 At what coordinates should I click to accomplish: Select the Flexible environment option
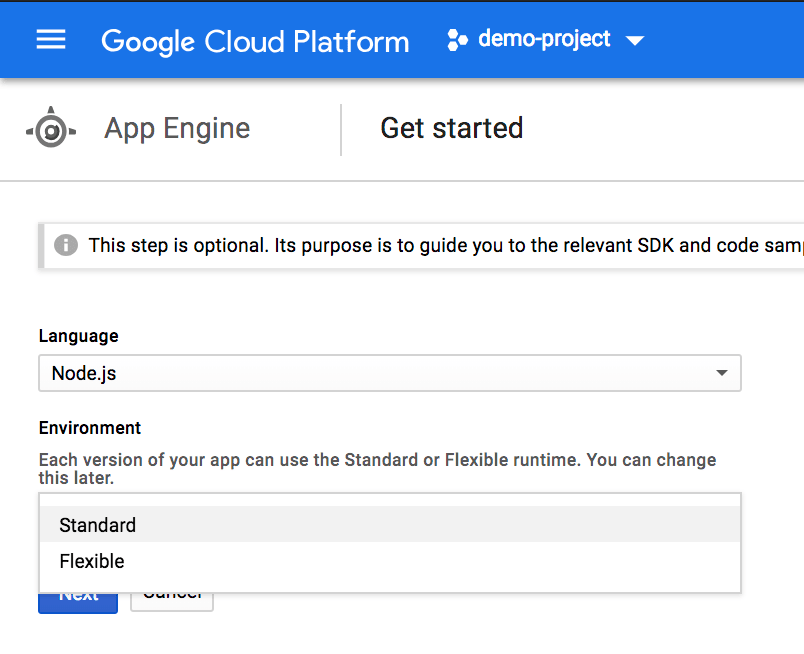point(390,561)
